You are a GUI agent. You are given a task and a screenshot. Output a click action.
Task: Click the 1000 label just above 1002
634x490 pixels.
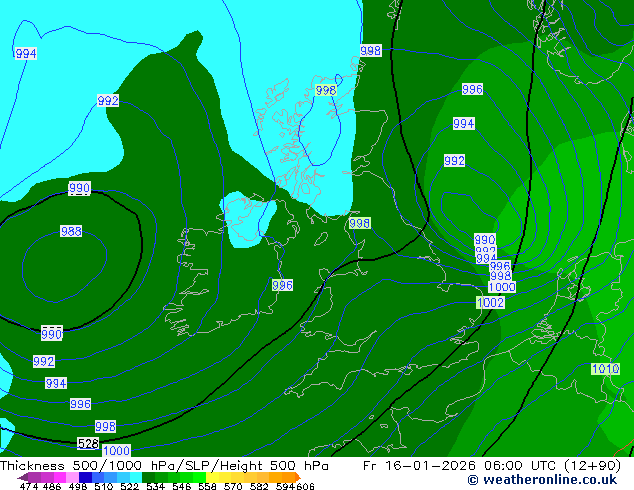(502, 287)
